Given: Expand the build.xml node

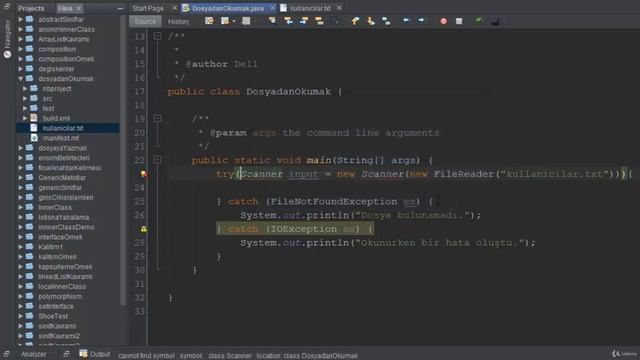Looking at the screenshot, I should (x=25, y=118).
